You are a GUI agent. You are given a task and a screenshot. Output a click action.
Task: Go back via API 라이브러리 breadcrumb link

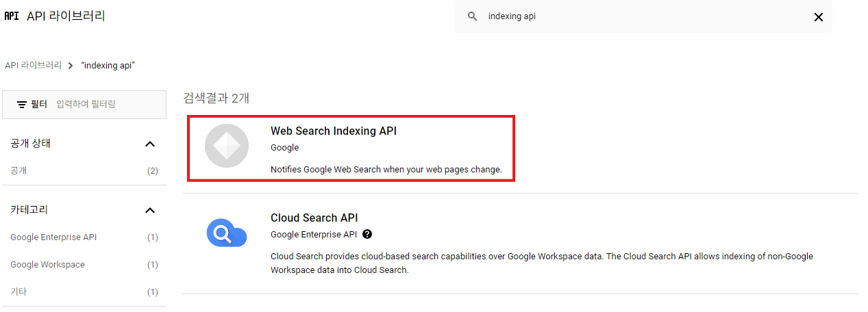pos(33,65)
